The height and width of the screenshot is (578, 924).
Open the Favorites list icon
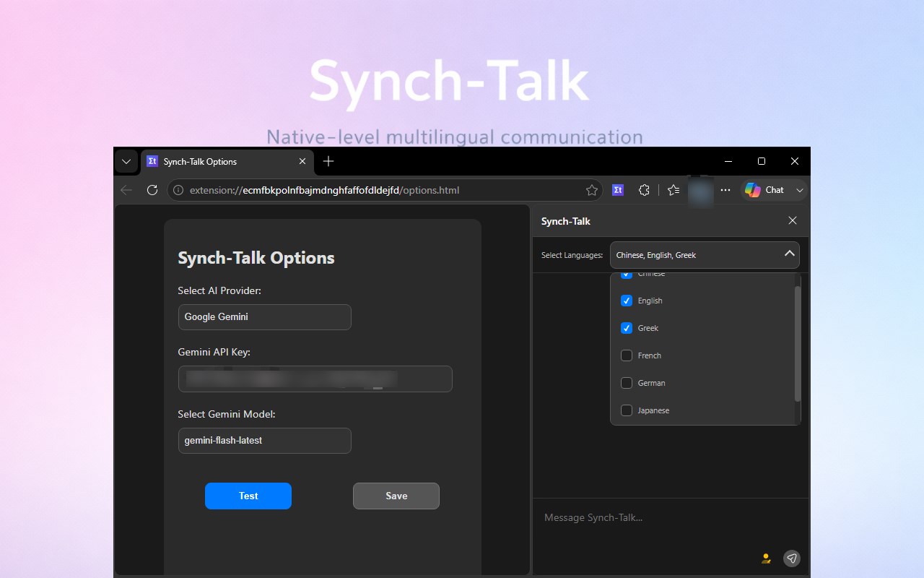point(674,190)
